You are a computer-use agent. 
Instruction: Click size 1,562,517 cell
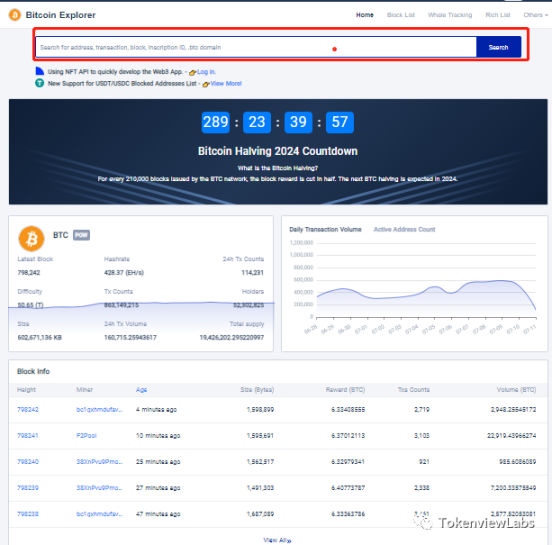pyautogui.click(x=260, y=462)
